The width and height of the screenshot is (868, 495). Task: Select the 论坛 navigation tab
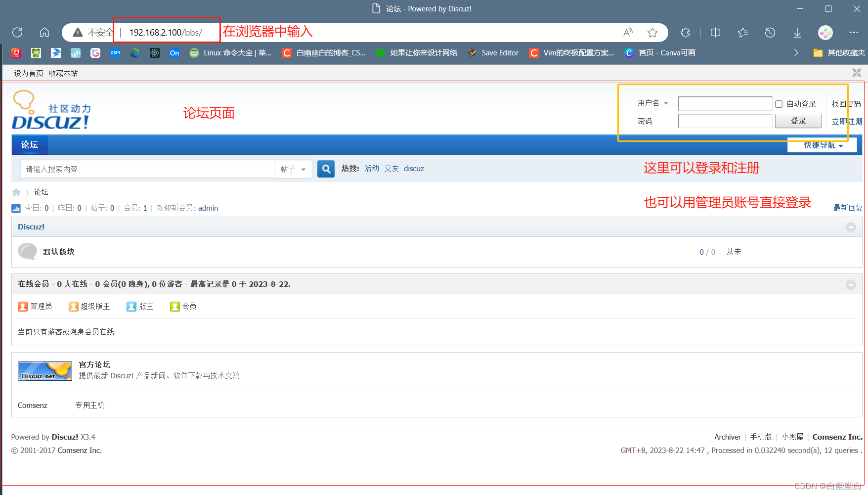(x=30, y=145)
